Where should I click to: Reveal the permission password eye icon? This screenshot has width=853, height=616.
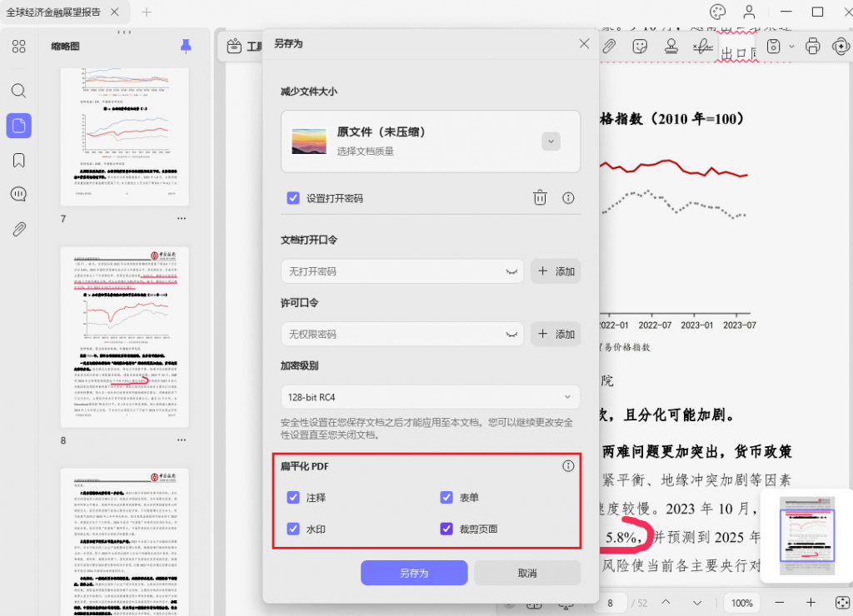pyautogui.click(x=511, y=335)
